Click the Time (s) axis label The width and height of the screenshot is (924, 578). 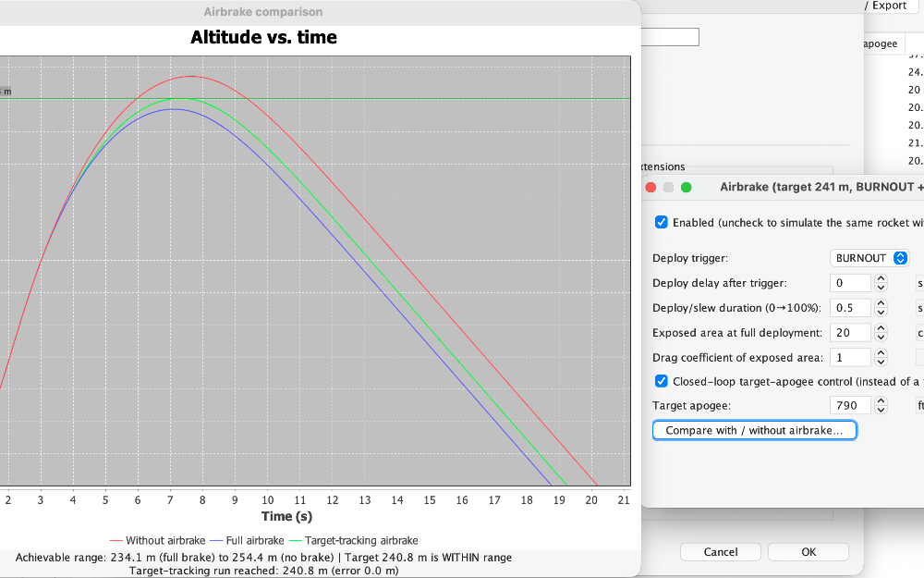(x=286, y=516)
